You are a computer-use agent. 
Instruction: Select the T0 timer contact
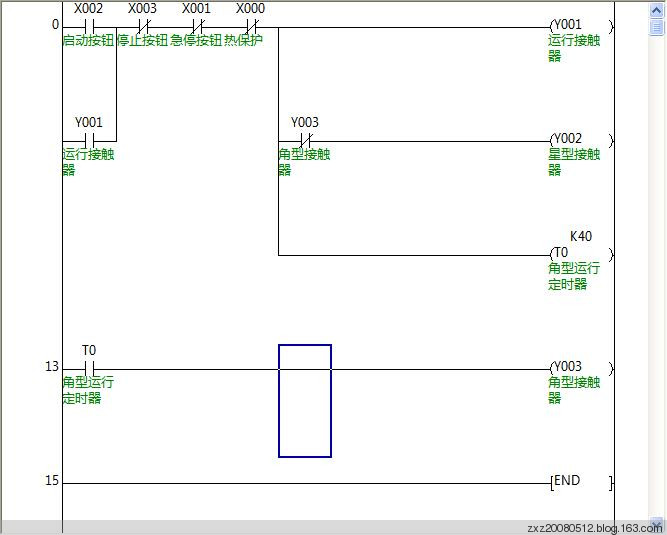[89, 368]
